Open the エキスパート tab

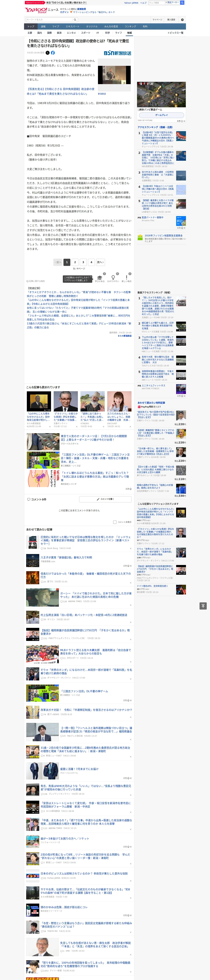[x=72, y=27]
